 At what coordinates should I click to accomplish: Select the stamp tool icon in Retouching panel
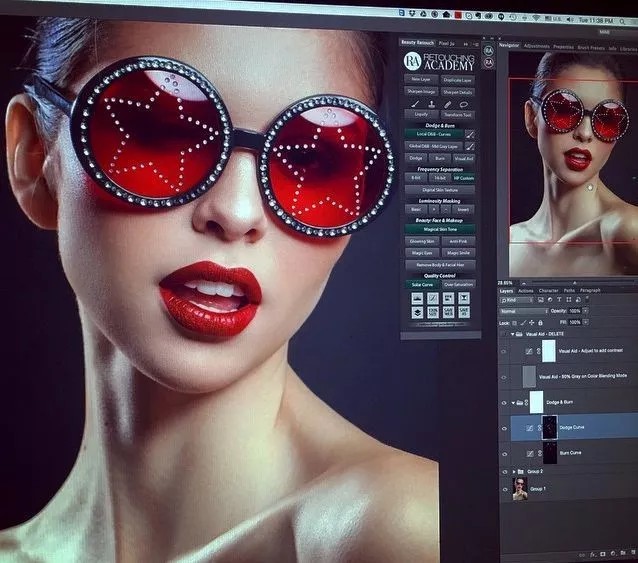431,104
